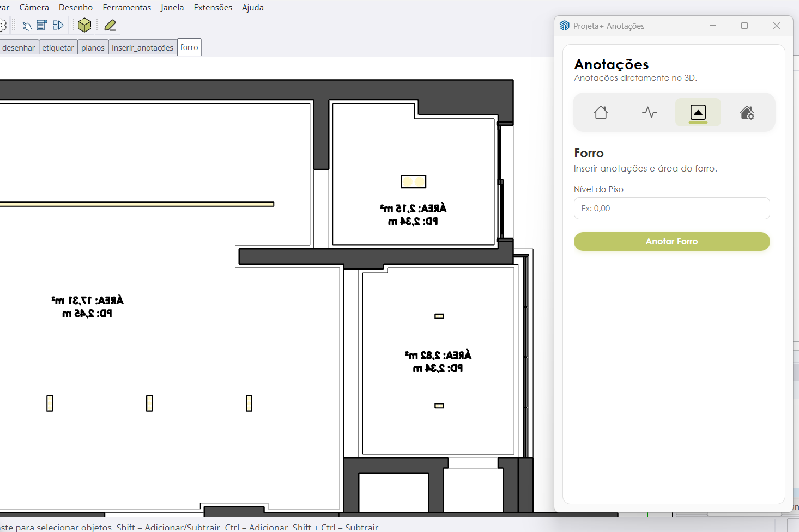
Task: Open the Extensões menu
Action: point(213,8)
